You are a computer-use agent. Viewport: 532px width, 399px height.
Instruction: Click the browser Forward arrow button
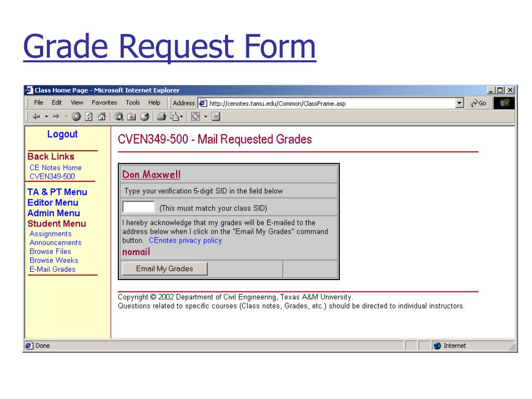coord(56,117)
